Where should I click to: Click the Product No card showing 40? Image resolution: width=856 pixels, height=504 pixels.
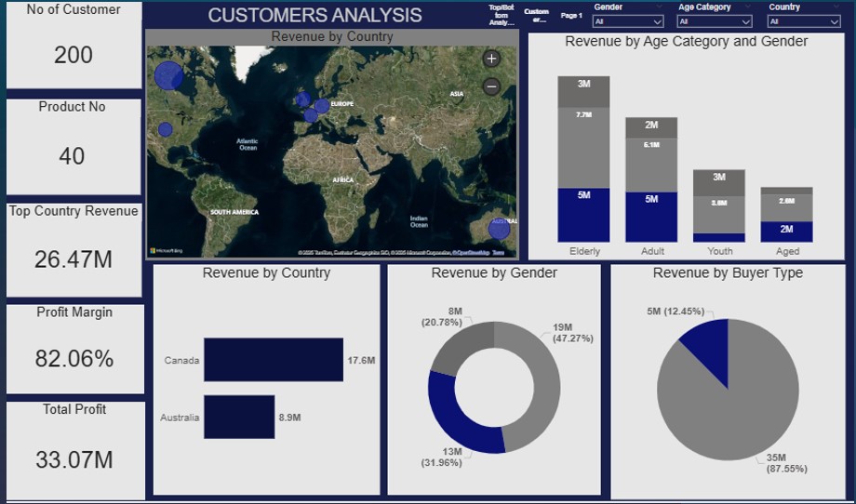(x=74, y=147)
